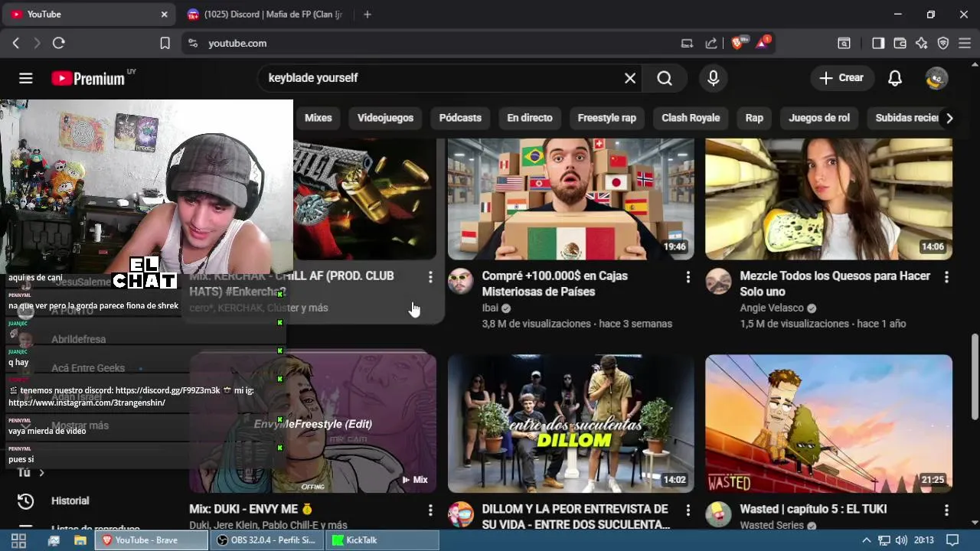Open options for the KERCHAK mix
This screenshot has width=980, height=551.
[x=430, y=277]
